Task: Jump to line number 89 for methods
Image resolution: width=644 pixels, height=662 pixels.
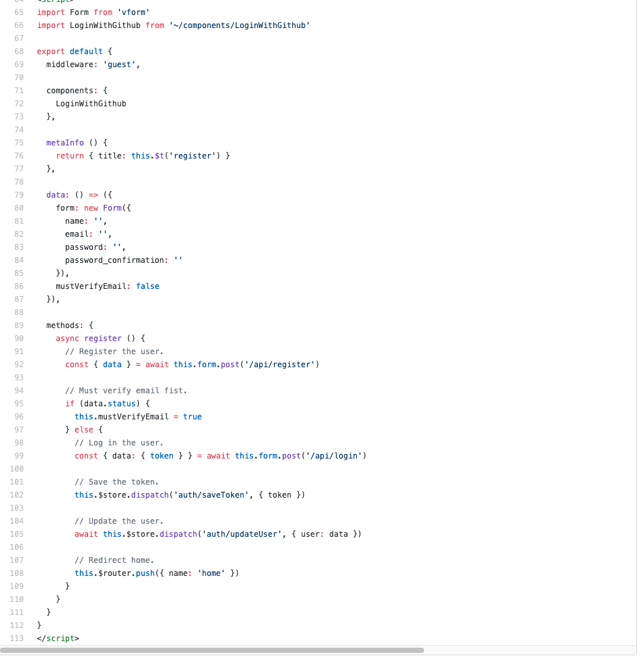Action: [18, 325]
